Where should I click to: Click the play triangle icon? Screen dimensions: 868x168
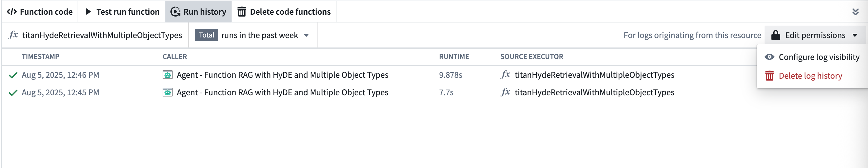[88, 12]
